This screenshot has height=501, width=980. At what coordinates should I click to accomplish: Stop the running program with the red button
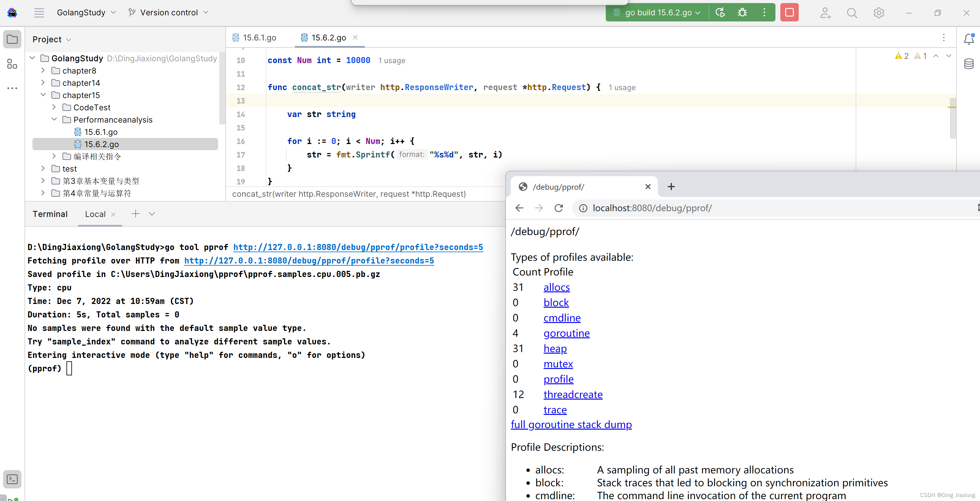[789, 13]
